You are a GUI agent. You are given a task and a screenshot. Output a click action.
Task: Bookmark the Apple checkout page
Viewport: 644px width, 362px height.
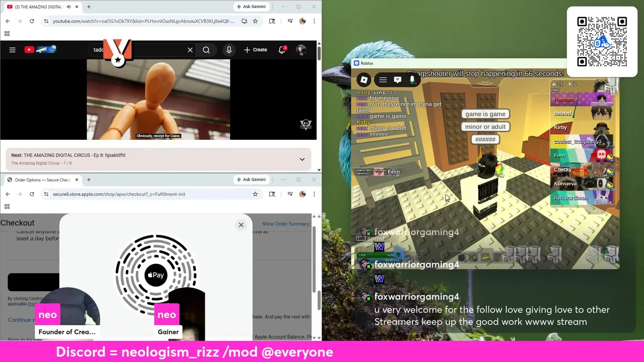pyautogui.click(x=255, y=194)
